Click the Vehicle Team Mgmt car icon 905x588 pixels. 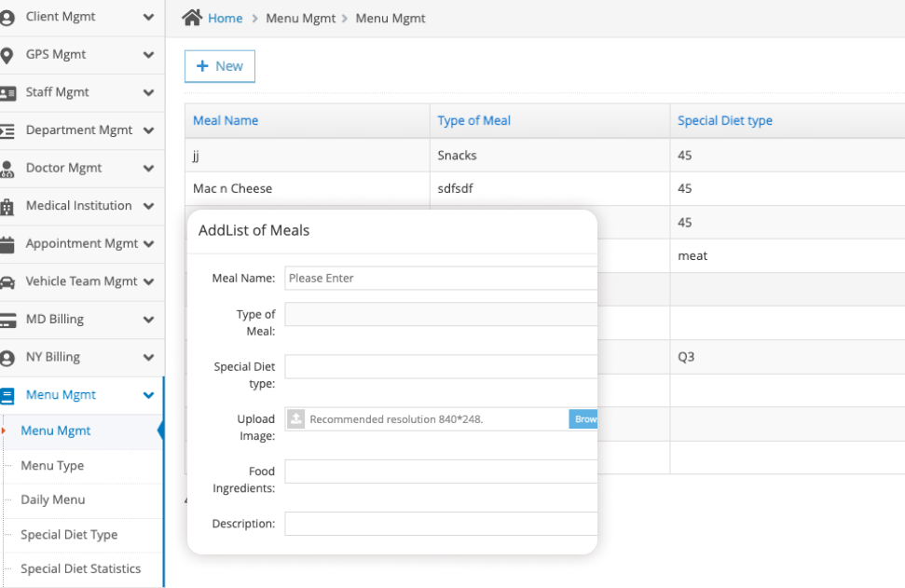tap(7, 282)
